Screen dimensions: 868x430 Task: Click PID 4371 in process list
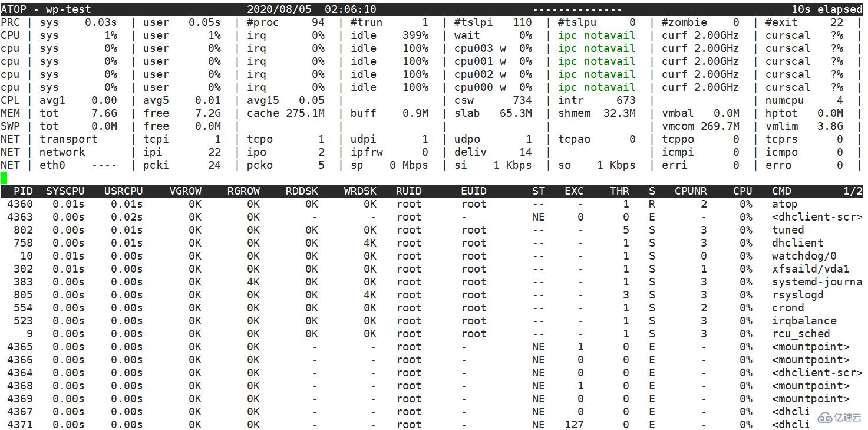pos(20,425)
